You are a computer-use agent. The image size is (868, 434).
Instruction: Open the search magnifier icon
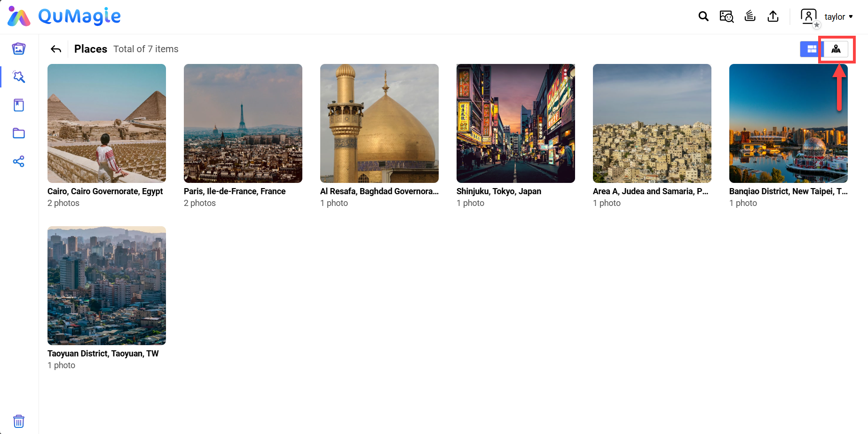703,16
